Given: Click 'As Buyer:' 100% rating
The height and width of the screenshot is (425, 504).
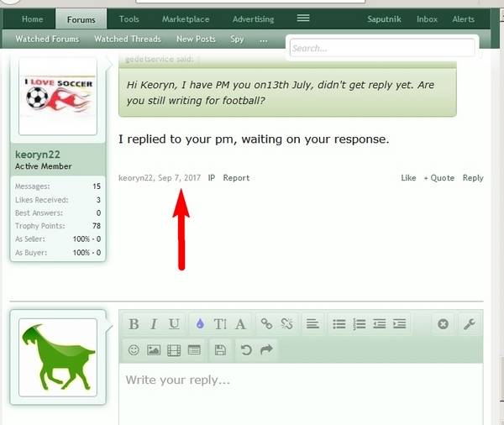Looking at the screenshot, I should click(x=87, y=252).
